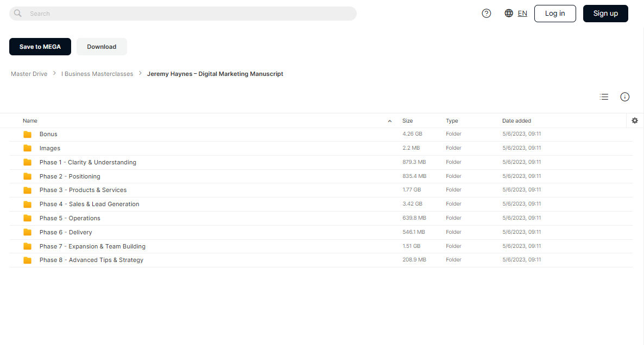Click the 208.9 MB size value
The image size is (644, 345).
point(414,260)
